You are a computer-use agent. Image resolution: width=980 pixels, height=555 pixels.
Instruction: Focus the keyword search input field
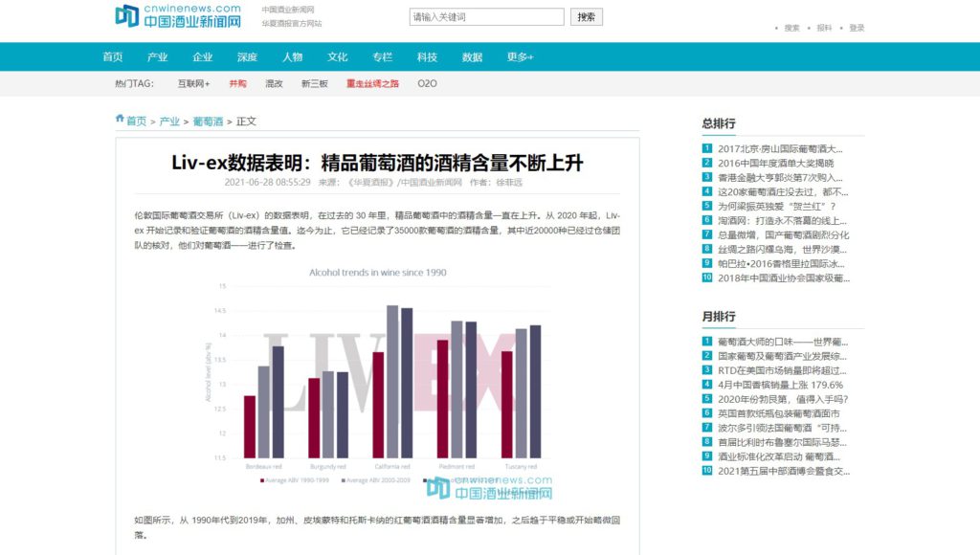tap(486, 17)
